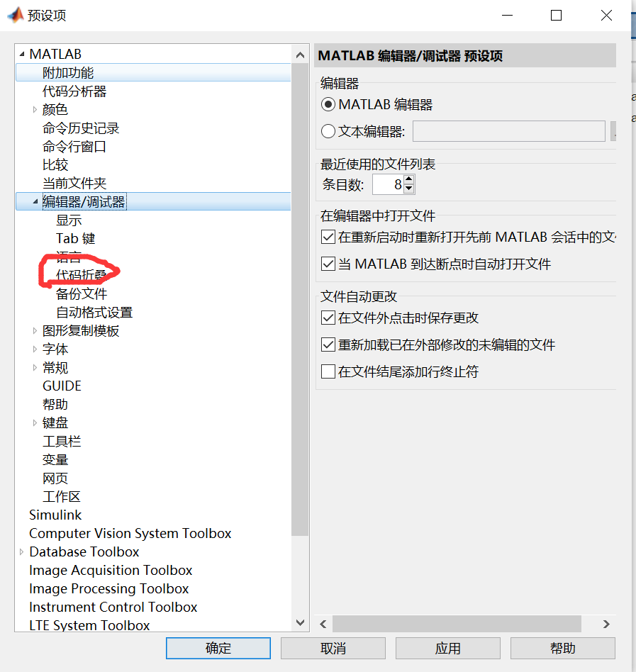Screen dimensions: 636x672
Task: Click the MATLAB logo icon in title bar
Action: 16,15
